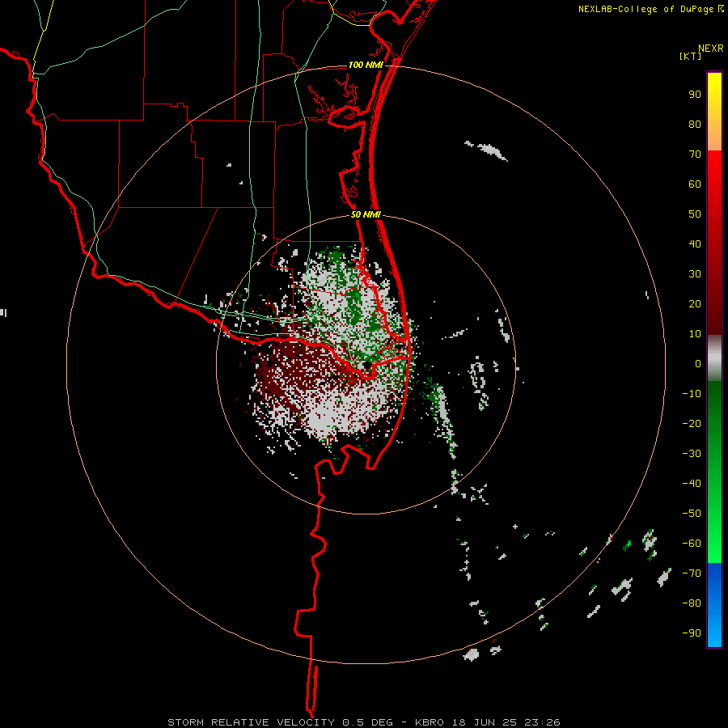728x728 pixels.
Task: Click the black radar site dot at the map center
Action: (366, 366)
